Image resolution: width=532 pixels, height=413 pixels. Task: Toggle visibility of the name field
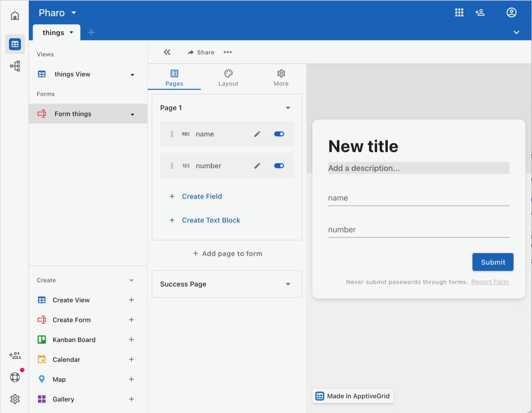click(279, 134)
